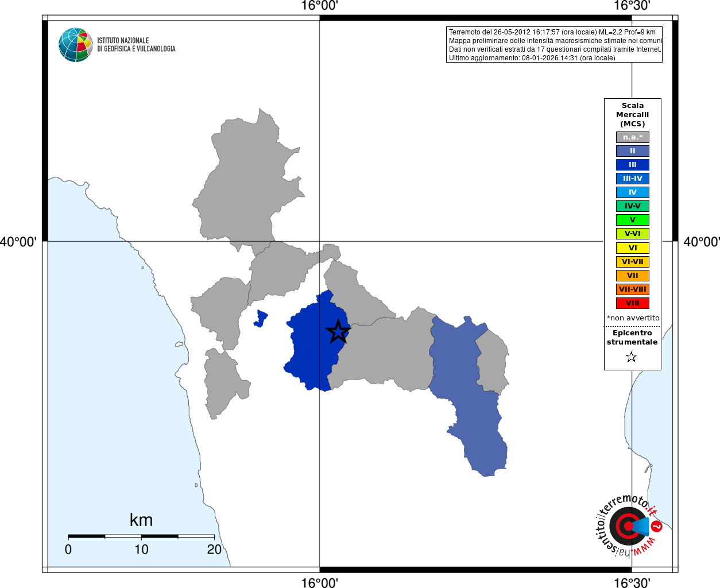Viewport: 720px width, 588px height.
Task: Click the epicenter star on the map
Action: (x=338, y=331)
